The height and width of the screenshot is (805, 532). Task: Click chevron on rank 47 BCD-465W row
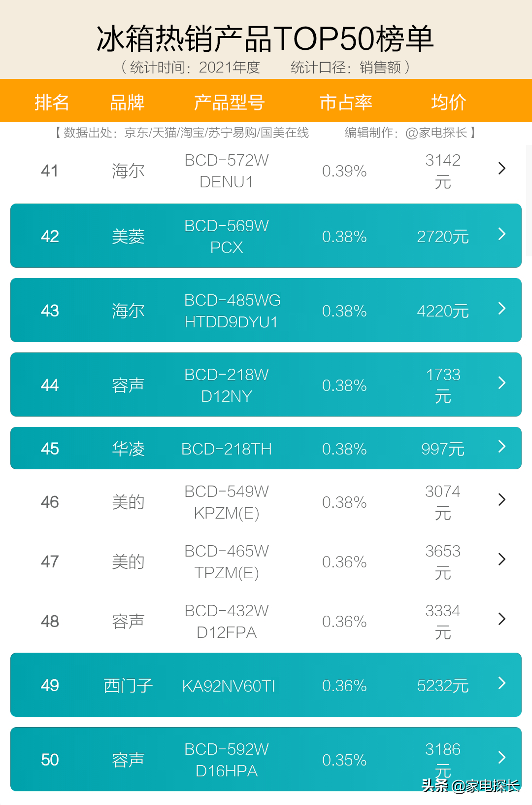pos(502,559)
